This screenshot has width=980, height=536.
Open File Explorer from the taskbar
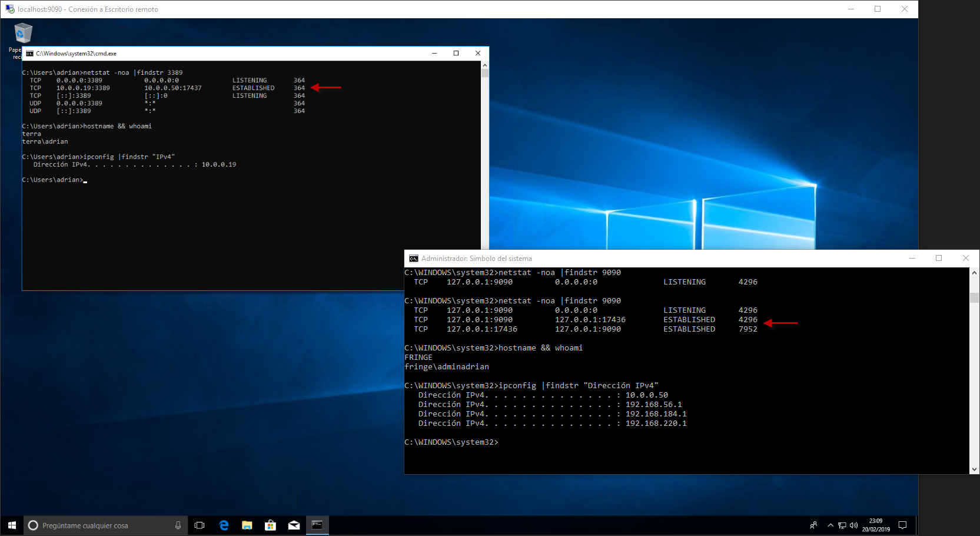tap(247, 525)
